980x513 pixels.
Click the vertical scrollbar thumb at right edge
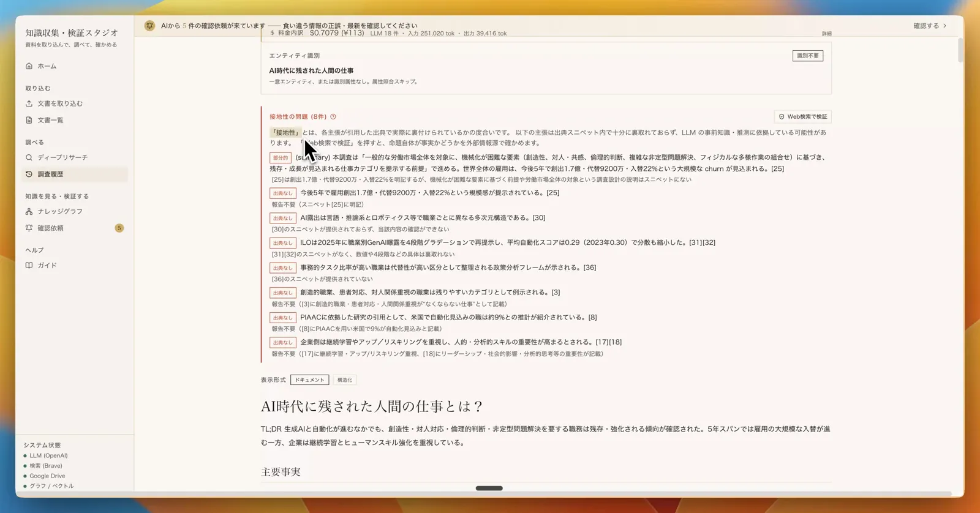click(960, 49)
